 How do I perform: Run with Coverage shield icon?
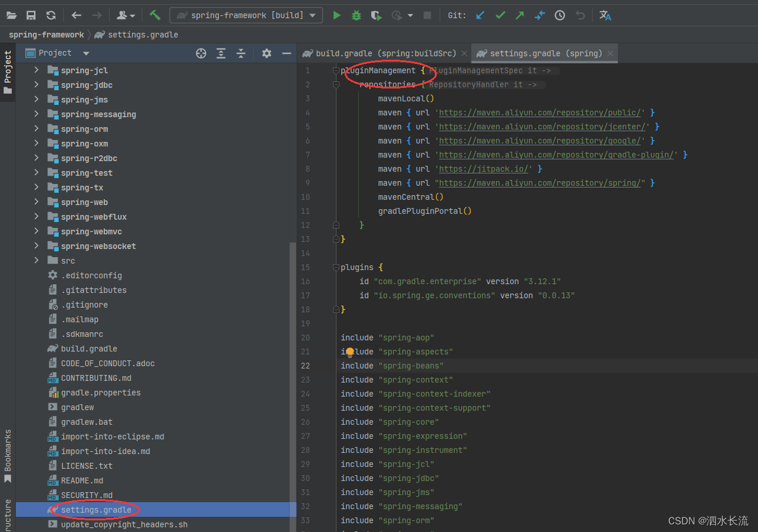pos(376,15)
